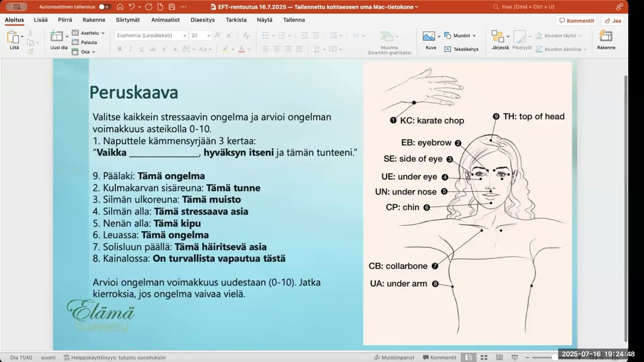Expand the Liitä paste options arrow
This screenshot has width=644, height=362.
[22, 37]
